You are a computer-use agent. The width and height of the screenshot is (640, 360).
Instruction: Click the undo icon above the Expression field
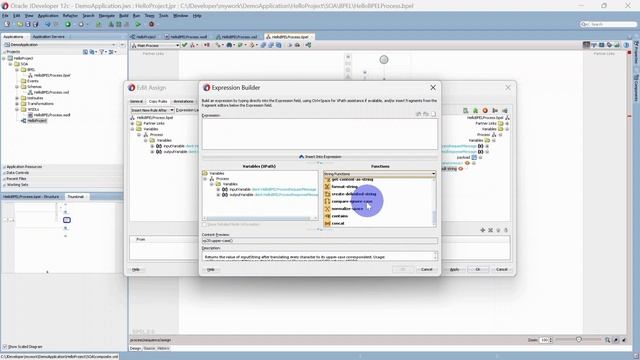(x=418, y=114)
